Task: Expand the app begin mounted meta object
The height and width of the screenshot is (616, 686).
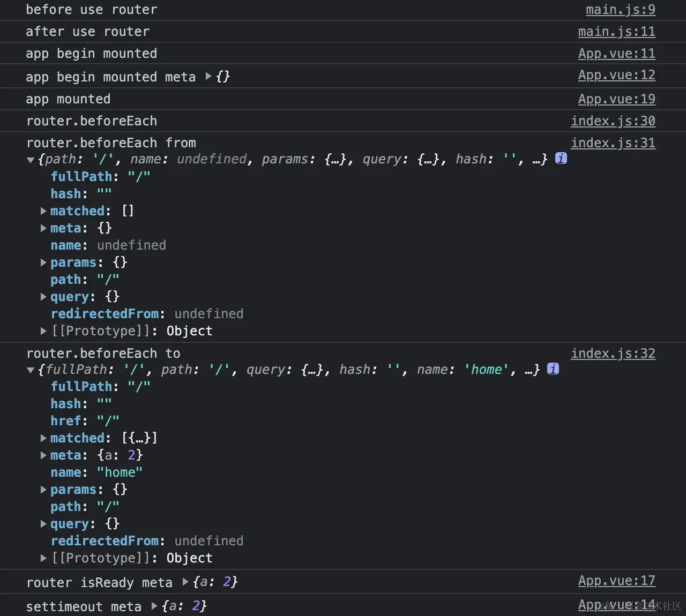Action: coord(208,77)
